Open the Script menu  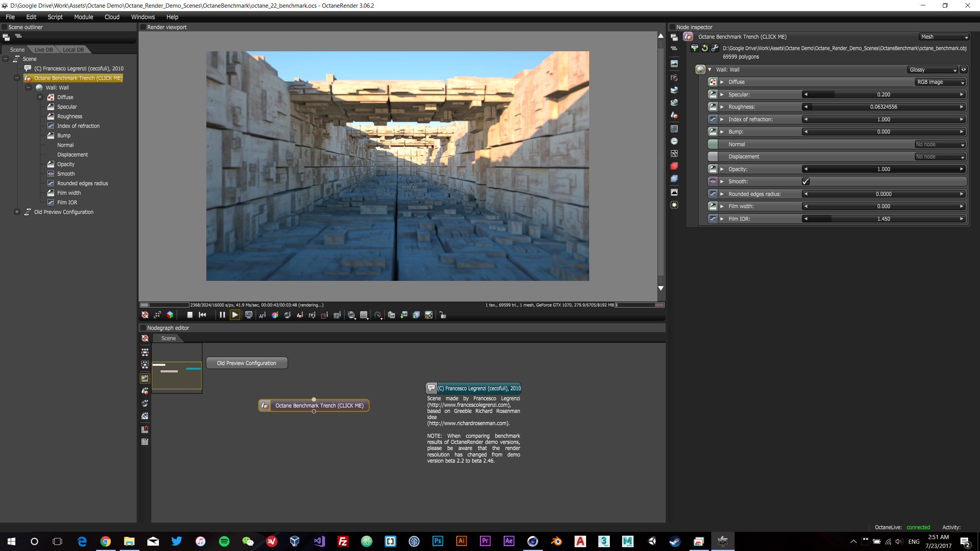click(x=55, y=17)
